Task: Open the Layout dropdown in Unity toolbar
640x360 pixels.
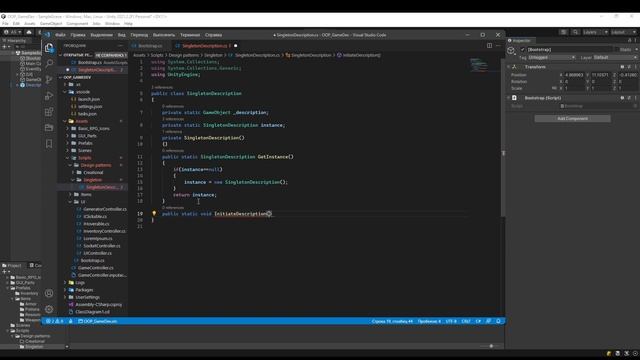Action: (624, 32)
